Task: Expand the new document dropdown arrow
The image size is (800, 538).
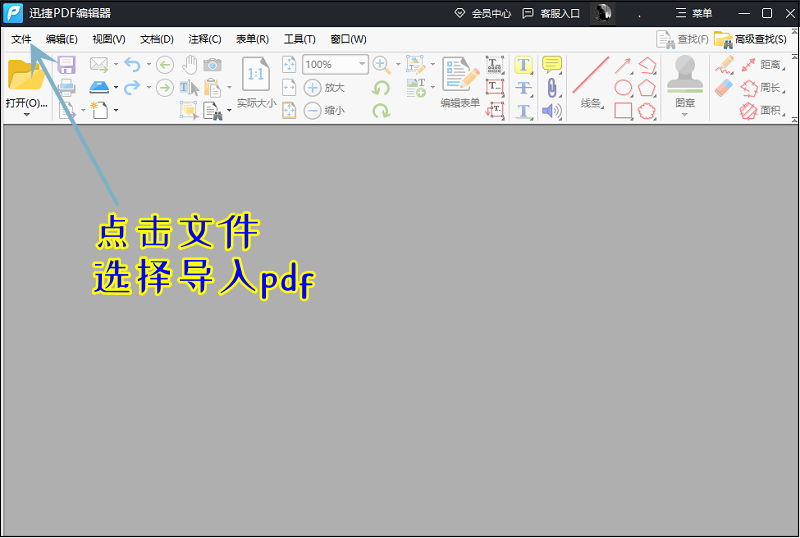Action: (116, 110)
